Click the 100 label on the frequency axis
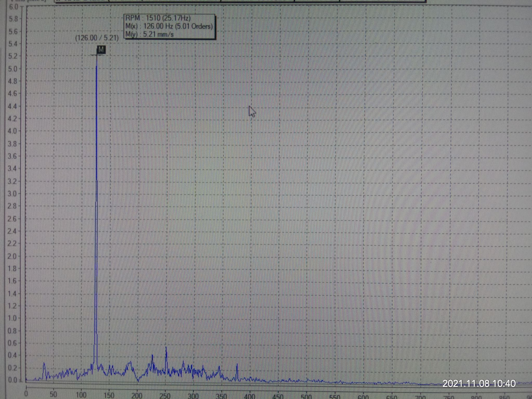Viewport: 532px width, 399px height. (81, 395)
